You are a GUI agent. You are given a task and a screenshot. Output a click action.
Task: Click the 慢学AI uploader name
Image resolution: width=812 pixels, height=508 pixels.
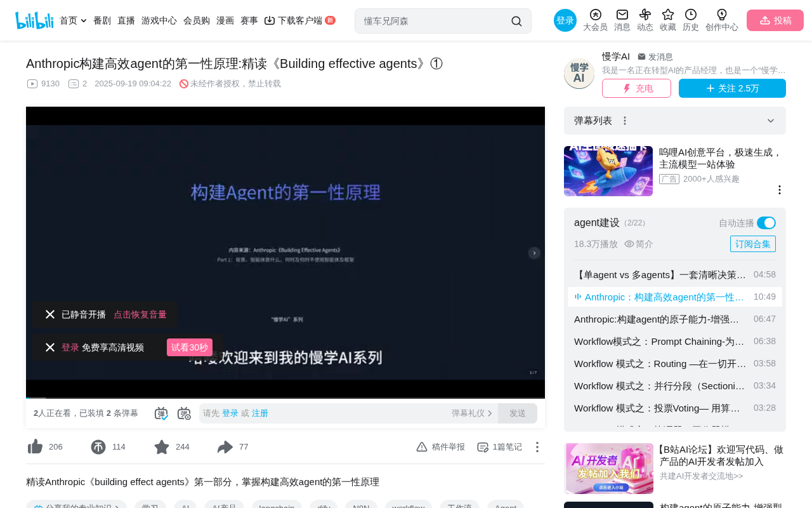[x=616, y=57]
